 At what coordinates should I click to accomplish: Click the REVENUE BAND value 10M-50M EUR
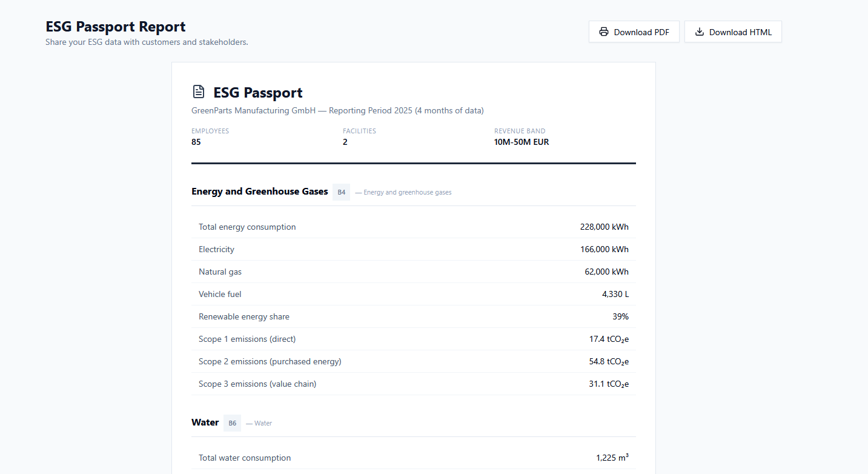(522, 142)
